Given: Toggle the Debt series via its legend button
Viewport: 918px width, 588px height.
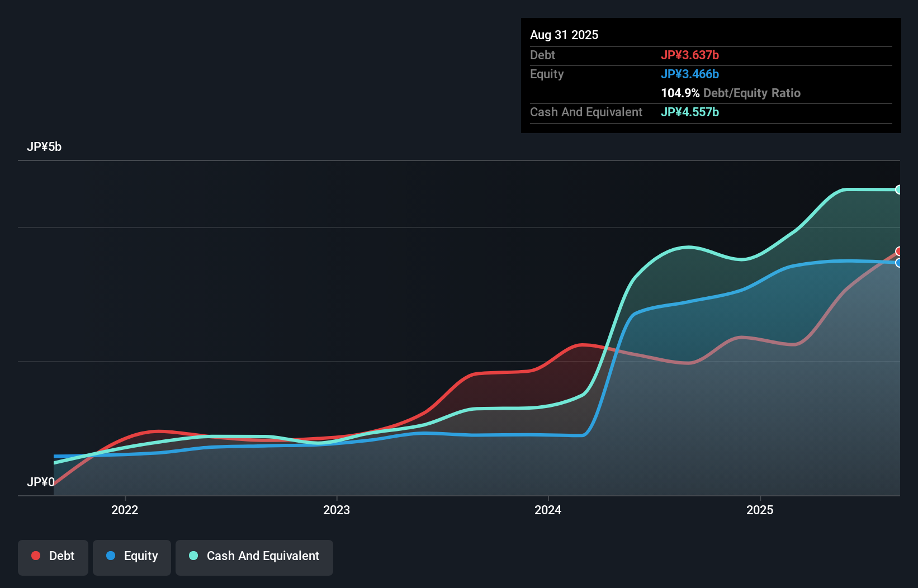Looking at the screenshot, I should click(x=53, y=557).
